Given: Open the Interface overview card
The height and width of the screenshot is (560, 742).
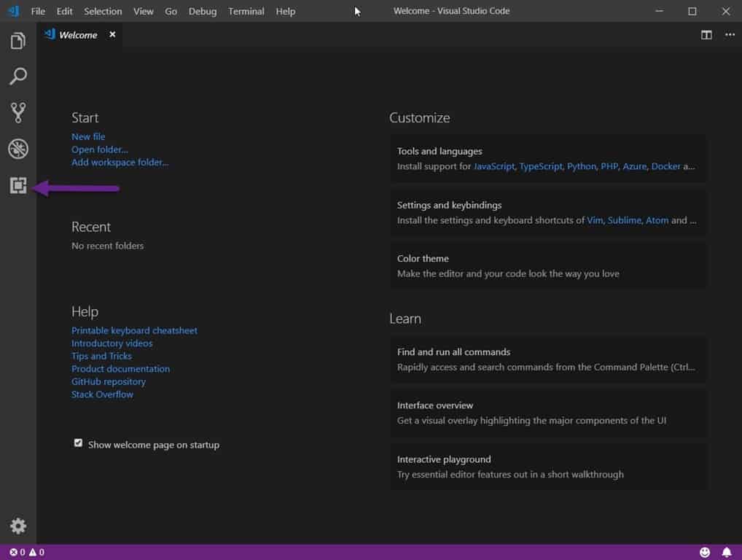Looking at the screenshot, I should tap(548, 413).
